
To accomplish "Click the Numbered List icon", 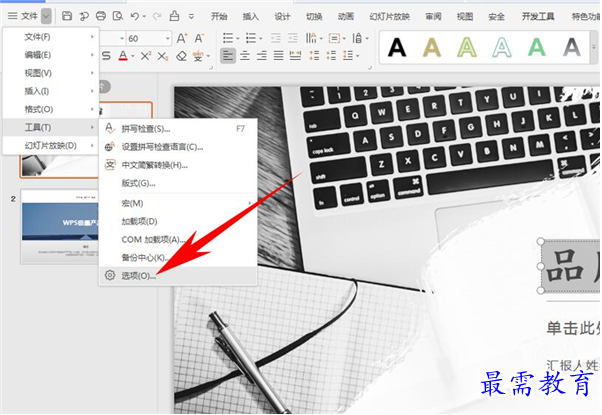I will (251, 38).
